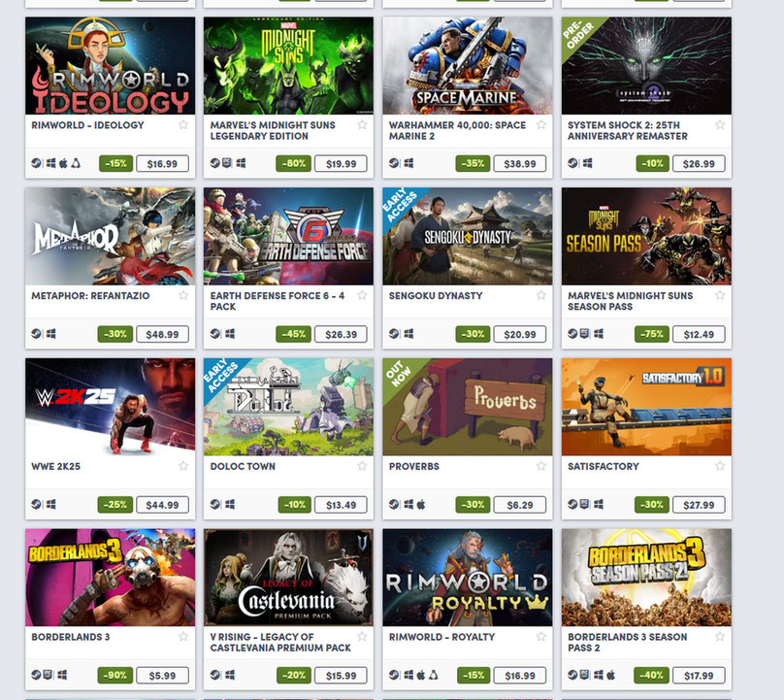Click $5.99 price button for Borderlands 3
784x700 pixels.
[x=162, y=676]
